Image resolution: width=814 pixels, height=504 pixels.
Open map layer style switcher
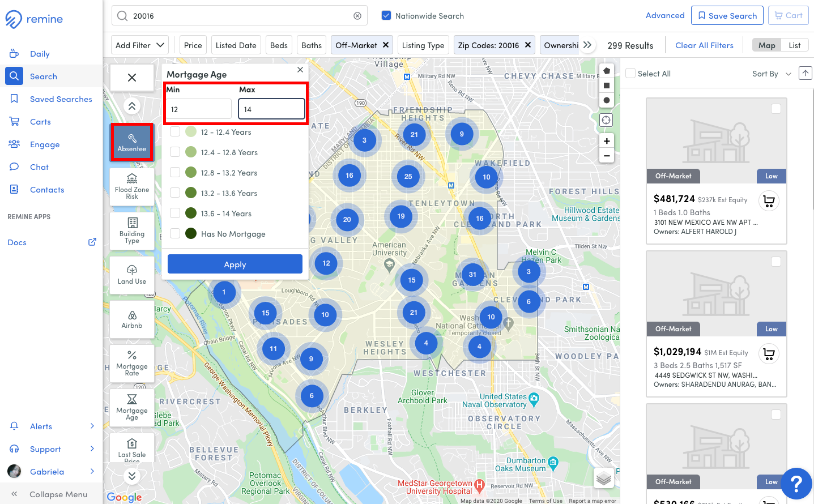click(x=604, y=479)
